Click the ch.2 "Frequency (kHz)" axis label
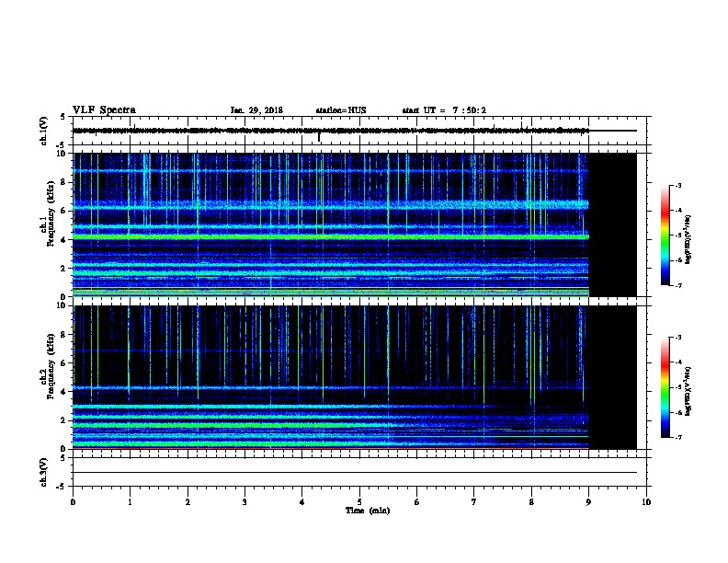Viewport: 728px width, 563px height. click(51, 366)
